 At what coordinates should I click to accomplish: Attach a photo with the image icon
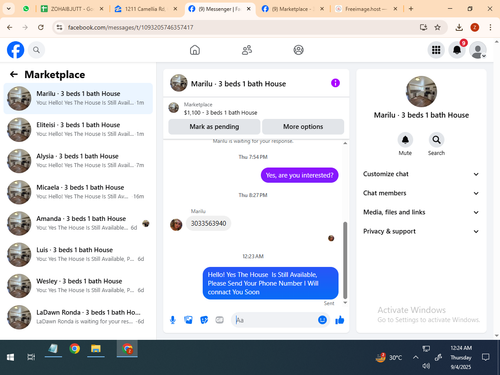pyautogui.click(x=188, y=320)
